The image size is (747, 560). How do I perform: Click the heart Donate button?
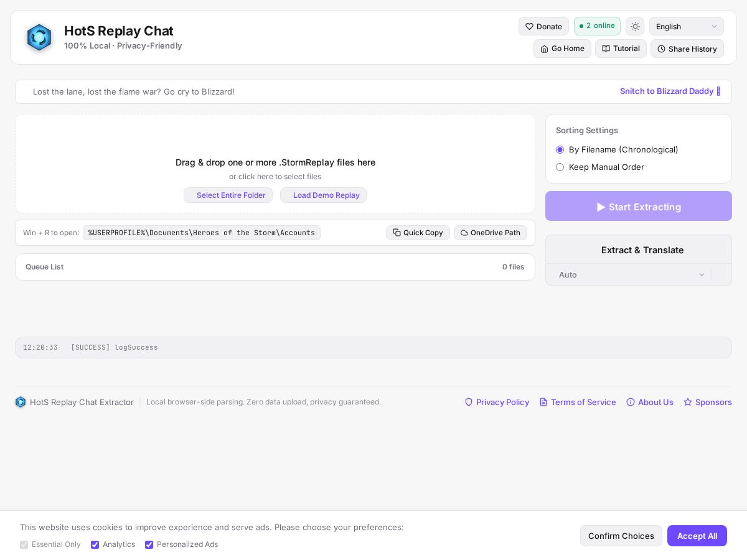[543, 26]
